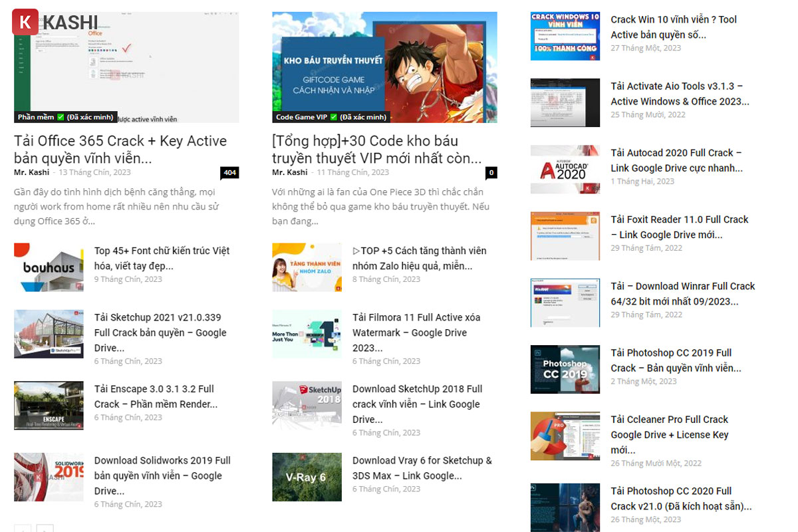Open the Solidworks 2019 article thumbnail
Image resolution: width=798 pixels, height=532 pixels.
(49, 477)
